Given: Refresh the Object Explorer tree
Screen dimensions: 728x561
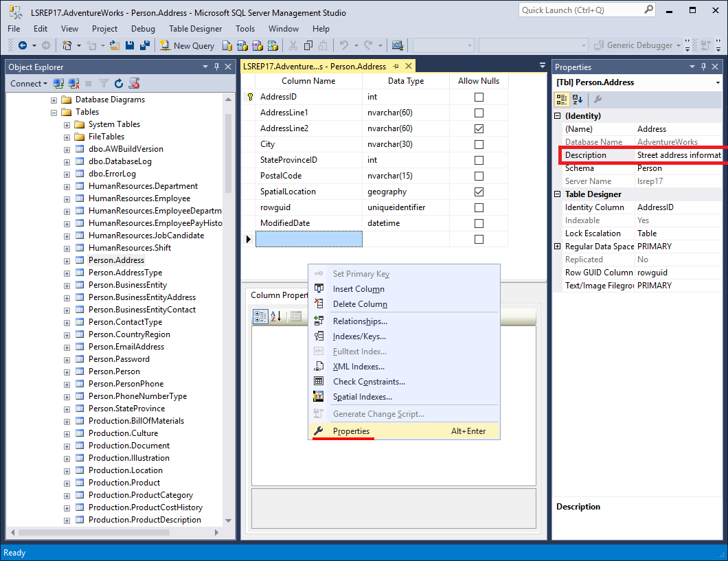Looking at the screenshot, I should 119,83.
